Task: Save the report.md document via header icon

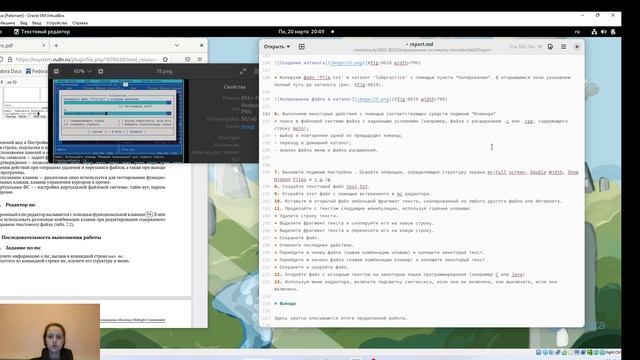Action: click(550, 47)
